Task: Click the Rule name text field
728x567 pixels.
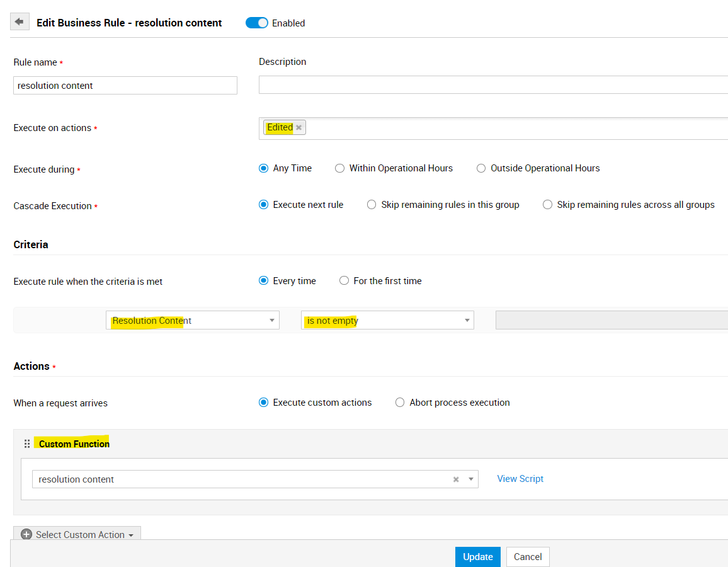Action: click(125, 86)
